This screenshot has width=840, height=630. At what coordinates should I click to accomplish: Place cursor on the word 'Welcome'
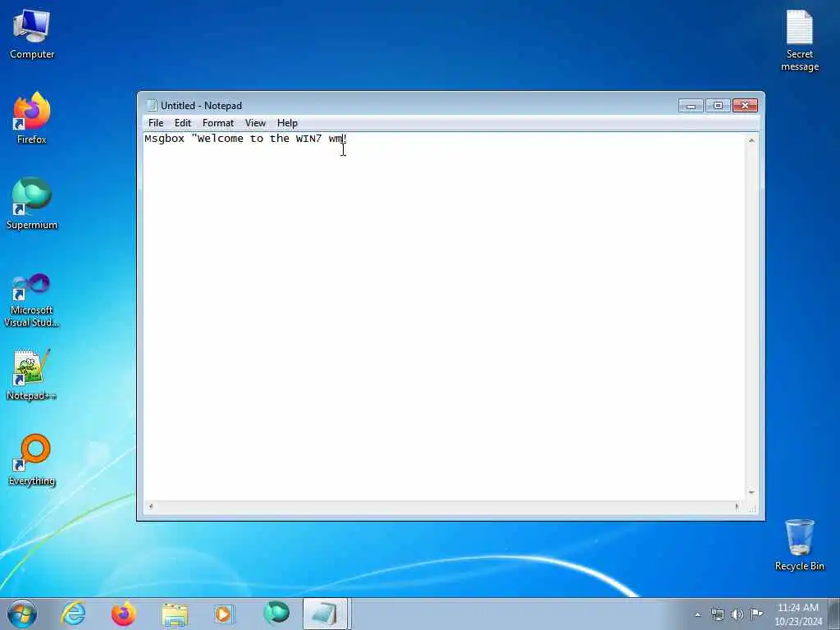tap(220, 139)
